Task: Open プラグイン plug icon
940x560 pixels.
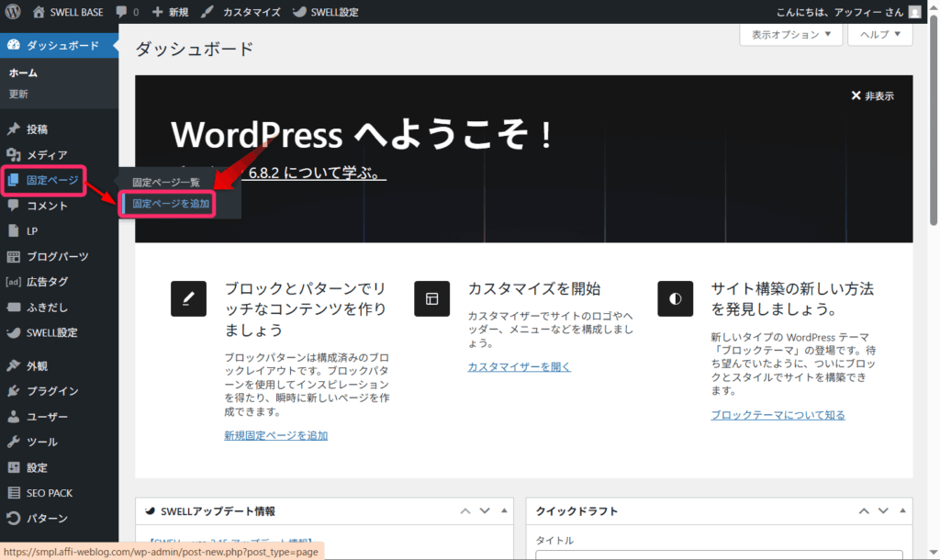Action: [x=13, y=391]
